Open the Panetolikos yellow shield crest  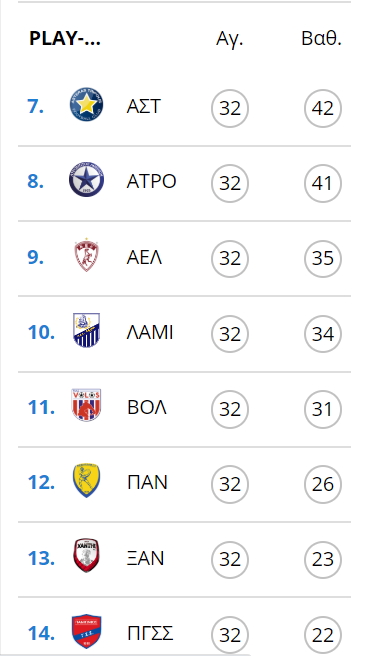point(86,480)
